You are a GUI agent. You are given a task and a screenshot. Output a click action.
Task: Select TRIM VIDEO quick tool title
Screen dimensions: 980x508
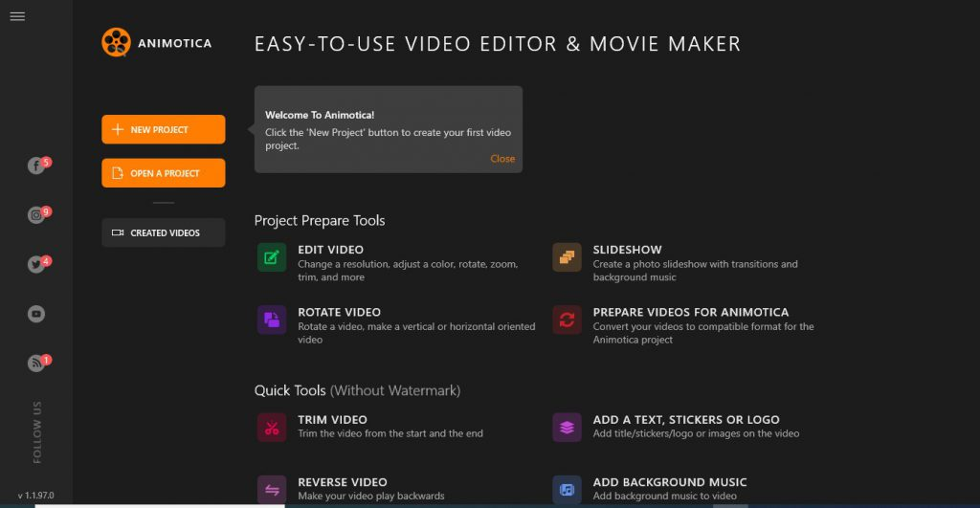pyautogui.click(x=332, y=419)
